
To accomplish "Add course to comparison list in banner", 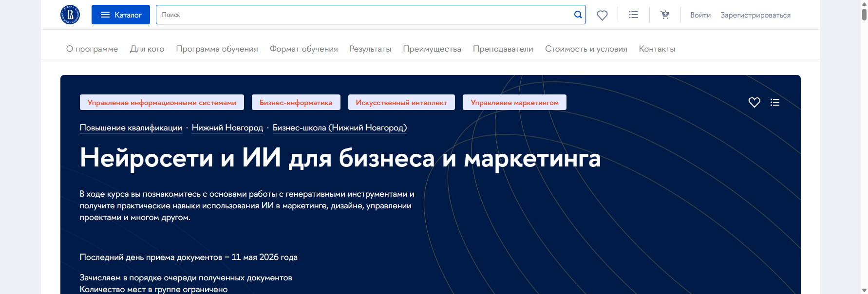I will coord(775,102).
